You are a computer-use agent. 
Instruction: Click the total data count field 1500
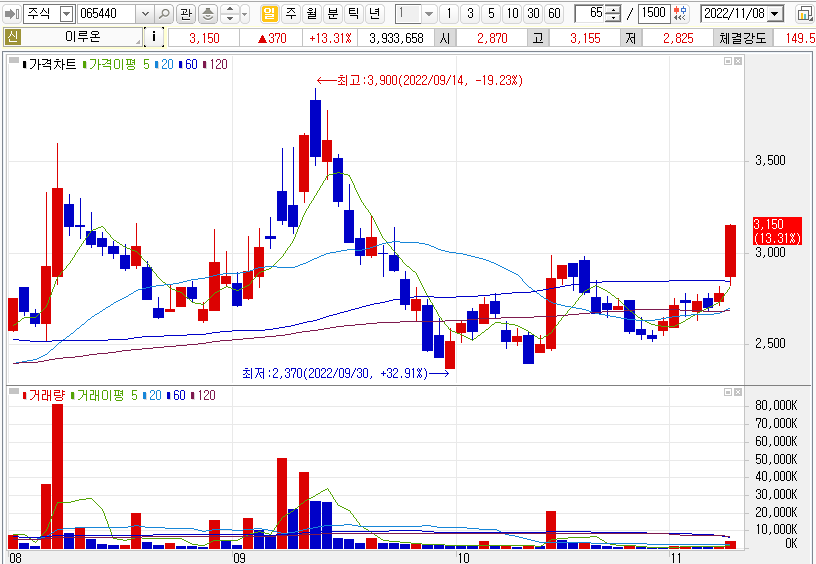[654, 14]
